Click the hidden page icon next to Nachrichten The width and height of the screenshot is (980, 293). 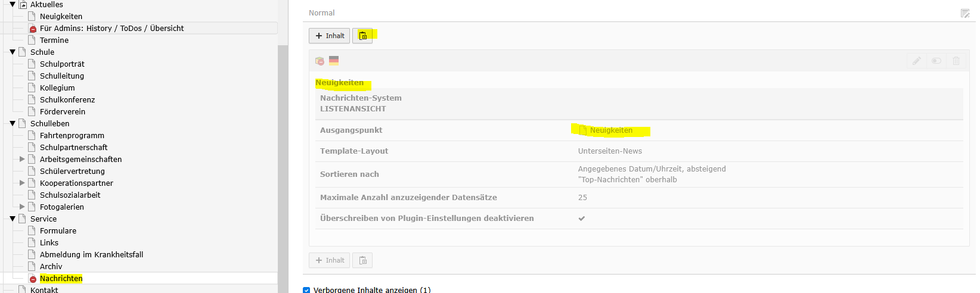pos(33,279)
